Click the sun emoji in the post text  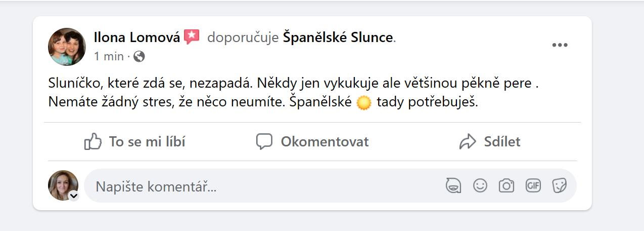point(364,103)
